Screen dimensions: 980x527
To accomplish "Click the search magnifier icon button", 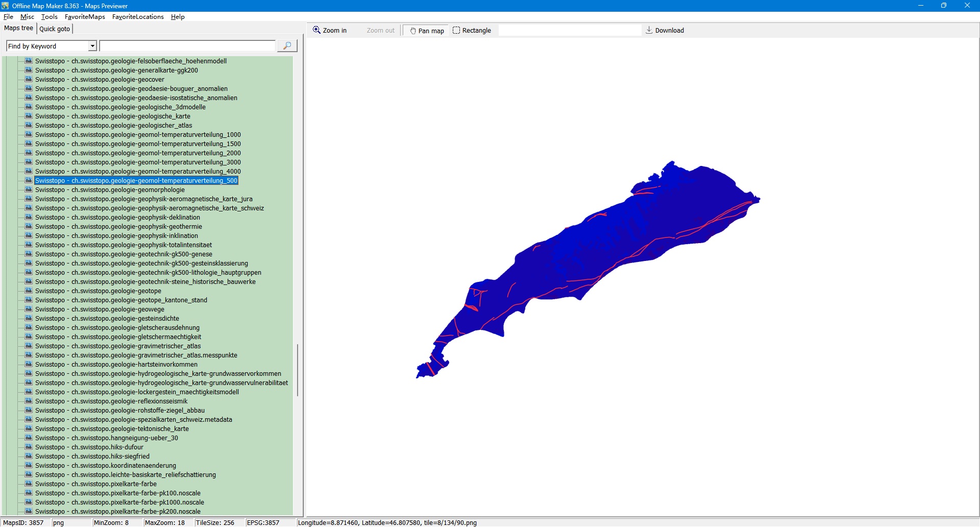I will coord(287,46).
